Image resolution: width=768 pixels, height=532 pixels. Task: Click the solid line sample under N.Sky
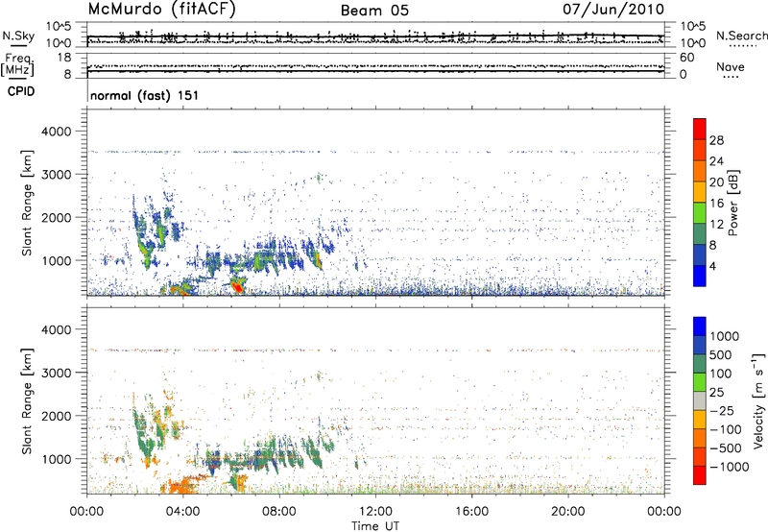18,45
